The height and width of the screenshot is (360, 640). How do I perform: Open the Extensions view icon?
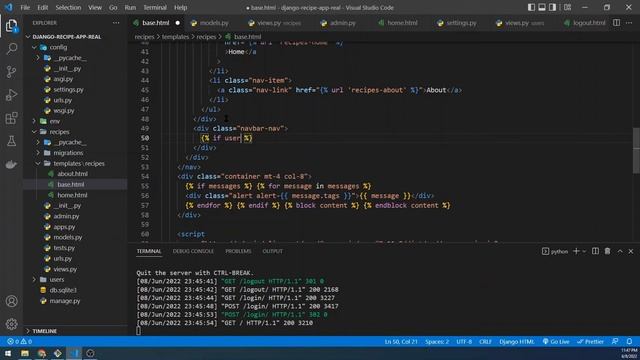(x=11, y=118)
